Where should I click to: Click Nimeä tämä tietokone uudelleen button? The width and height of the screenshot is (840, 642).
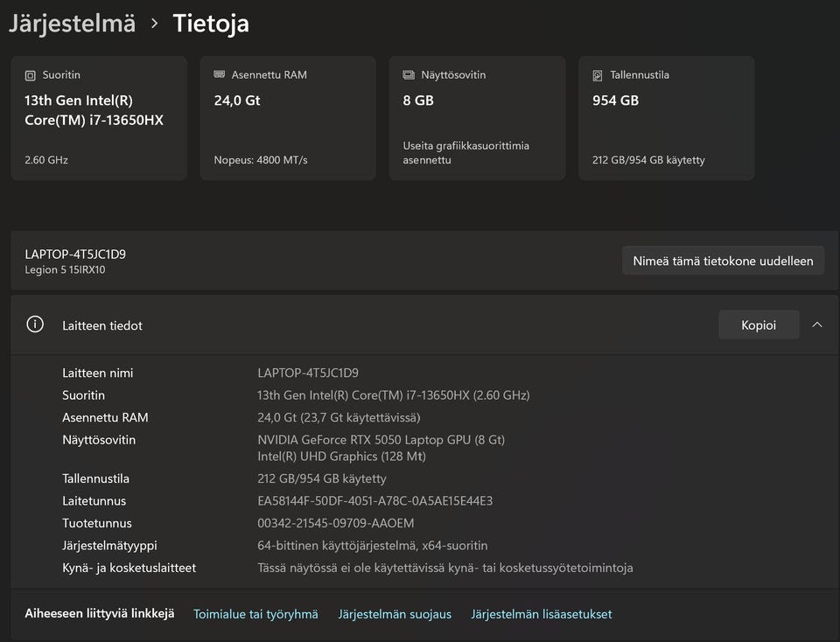click(x=723, y=261)
